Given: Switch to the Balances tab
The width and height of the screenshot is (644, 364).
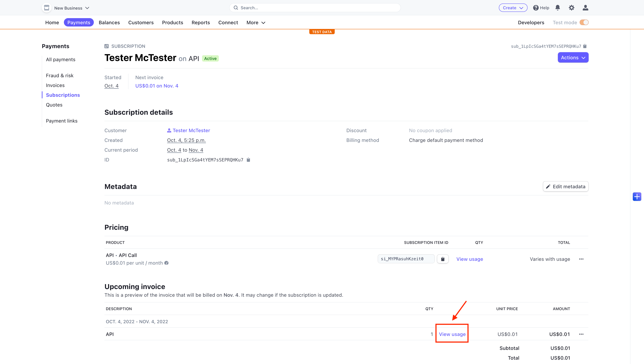Looking at the screenshot, I should click(x=109, y=22).
